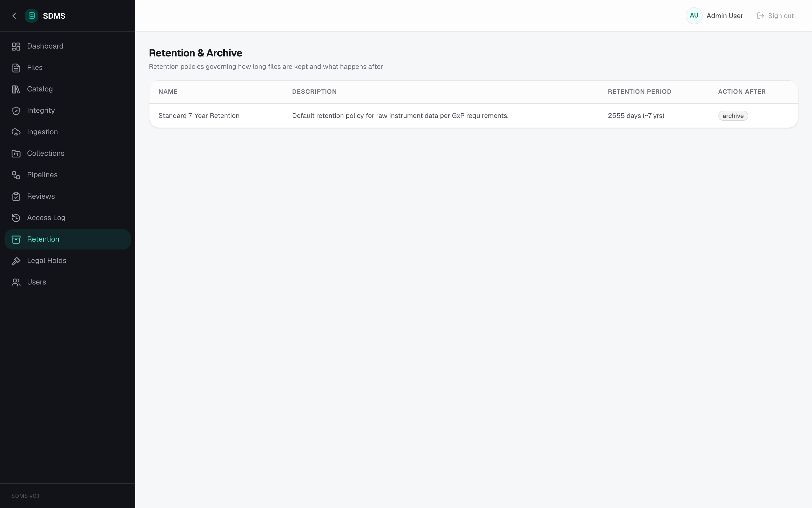Click the NAME column header

[x=168, y=92]
